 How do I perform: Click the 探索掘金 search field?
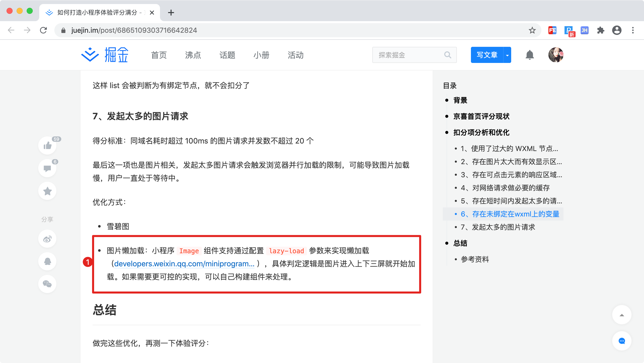click(410, 55)
